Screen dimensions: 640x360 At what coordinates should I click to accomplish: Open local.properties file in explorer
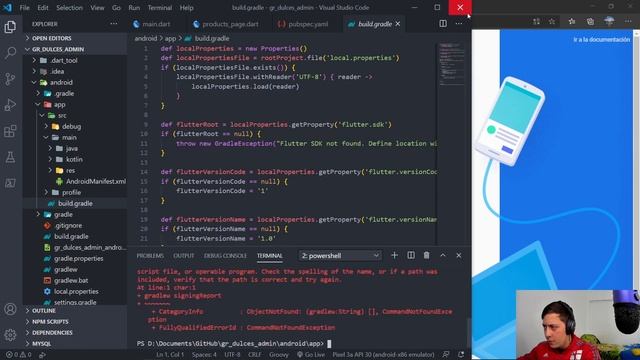(x=75, y=291)
